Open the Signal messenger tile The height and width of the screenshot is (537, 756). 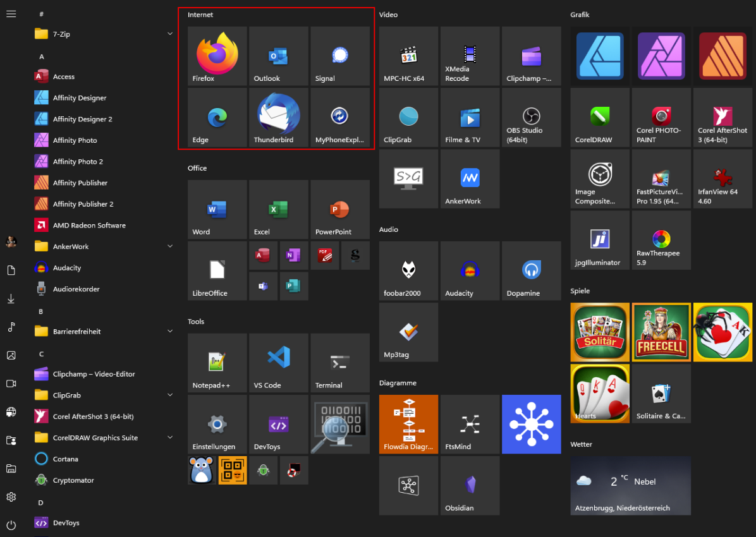tap(340, 56)
